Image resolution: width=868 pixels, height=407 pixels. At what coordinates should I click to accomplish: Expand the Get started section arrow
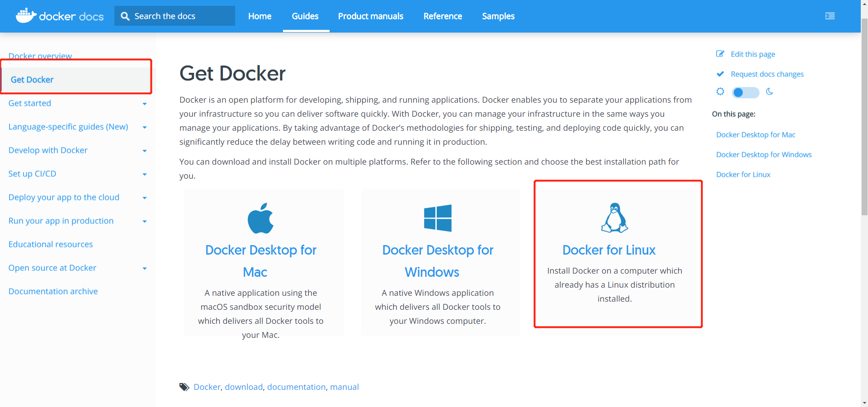point(145,104)
